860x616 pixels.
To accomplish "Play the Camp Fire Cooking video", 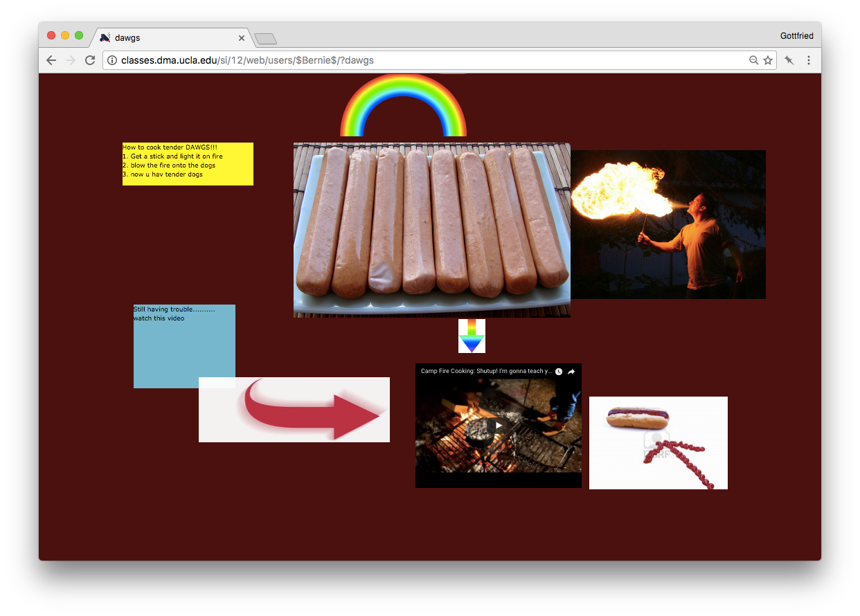I will (x=498, y=425).
